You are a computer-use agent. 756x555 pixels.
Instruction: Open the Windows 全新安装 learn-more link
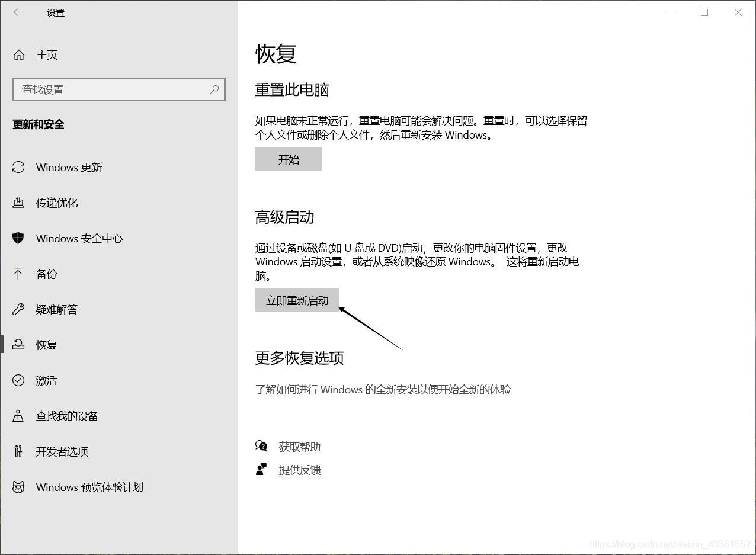(383, 390)
